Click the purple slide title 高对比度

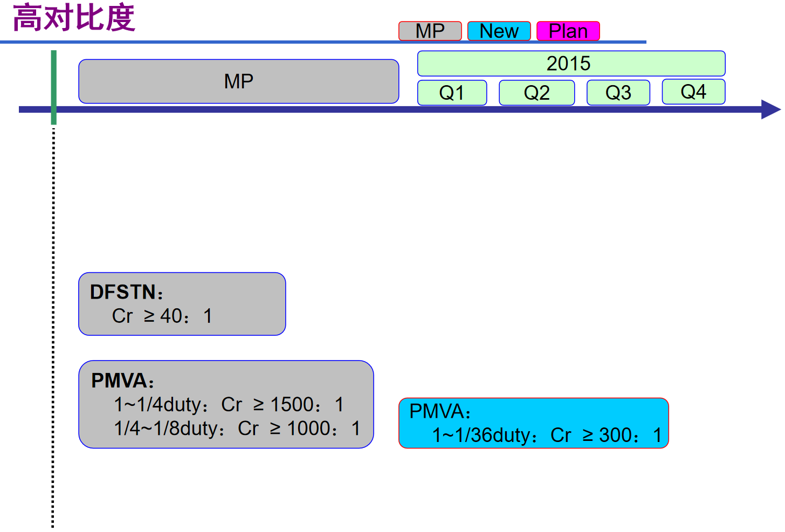[x=73, y=17]
